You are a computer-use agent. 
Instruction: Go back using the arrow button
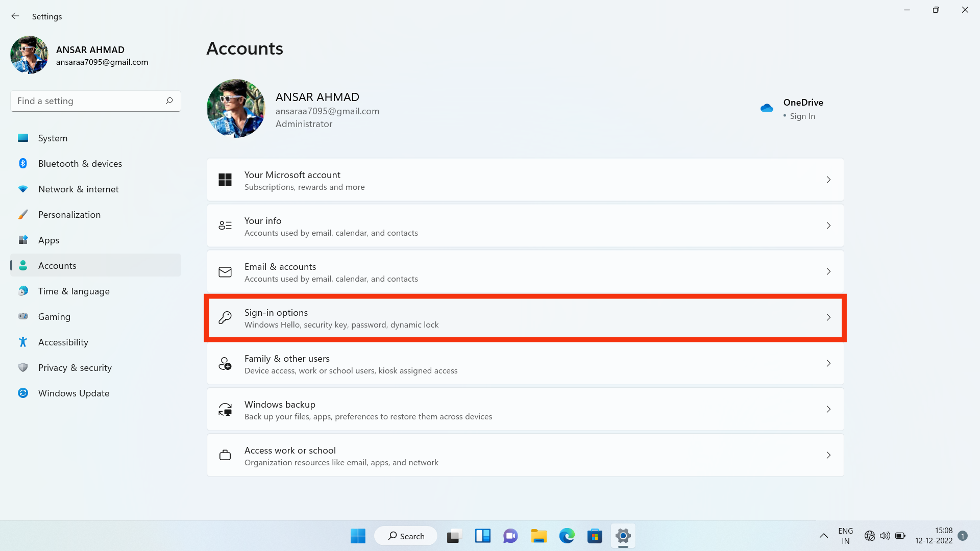(15, 16)
